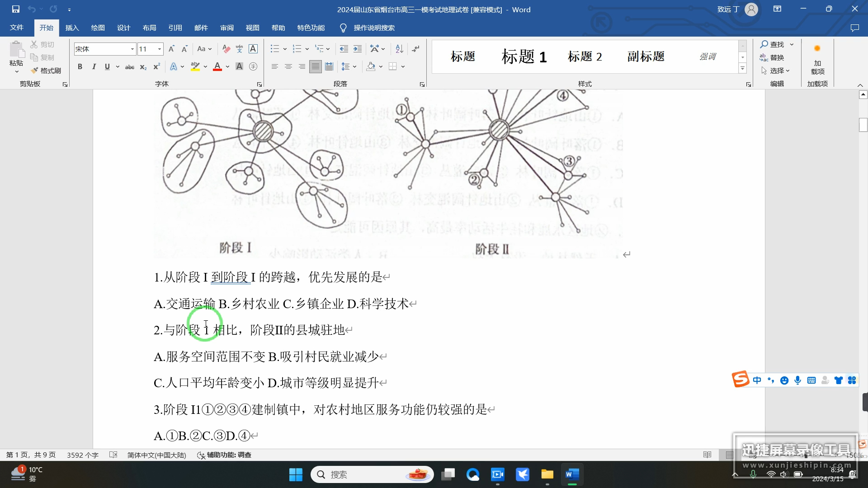Expand the Select (选择) dropdown
868x488 pixels.
(775, 71)
